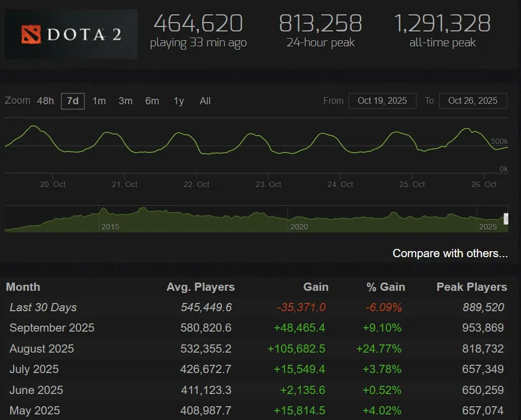
Task: Click the -6.09% gain percentage
Action: (384, 307)
